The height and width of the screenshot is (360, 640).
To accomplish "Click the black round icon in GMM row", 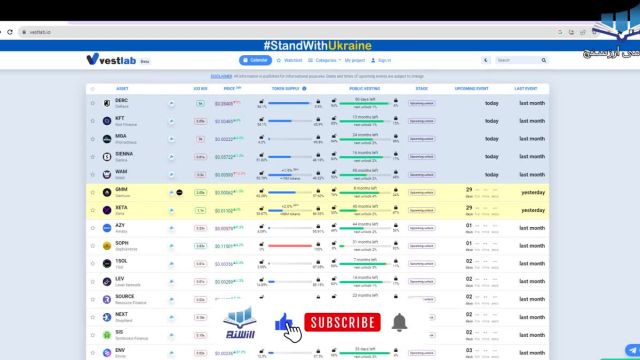I will (x=180, y=192).
